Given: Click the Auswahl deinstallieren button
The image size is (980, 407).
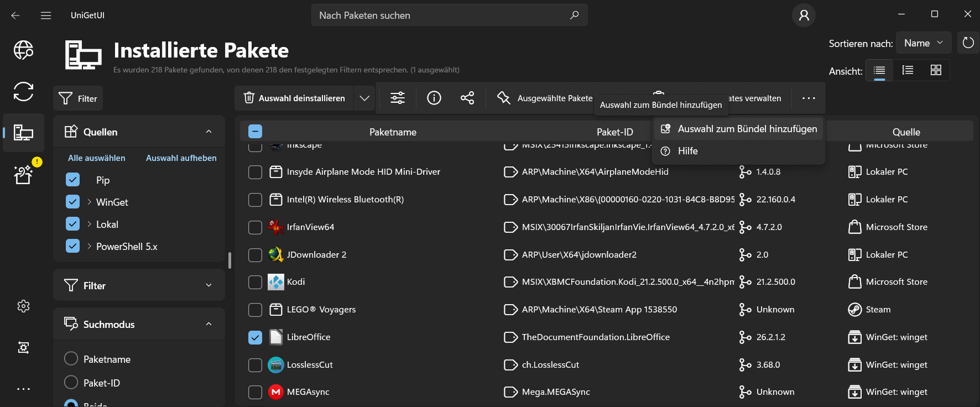Looking at the screenshot, I should point(294,98).
